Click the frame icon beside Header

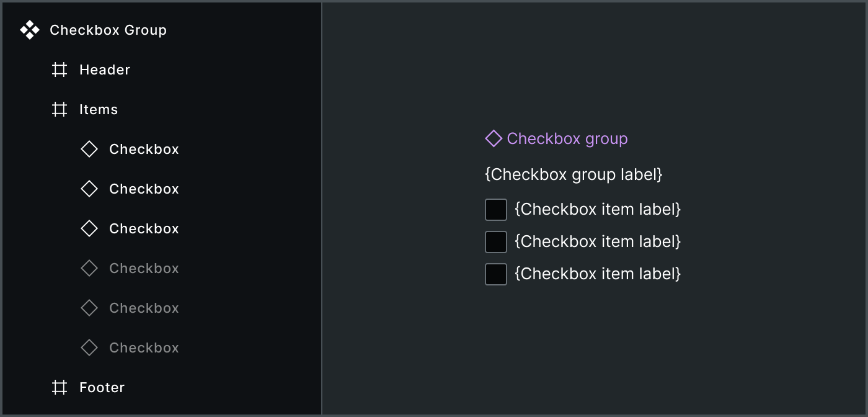[59, 69]
